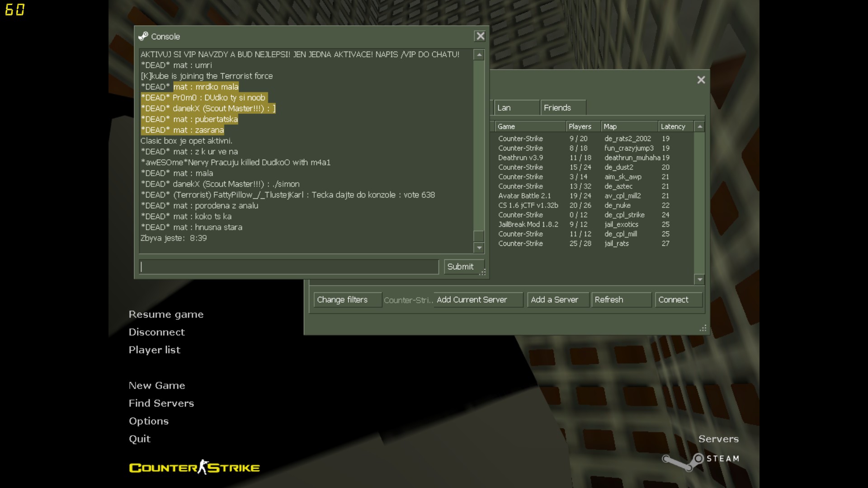Click the console scrollbar thumb

point(479,236)
